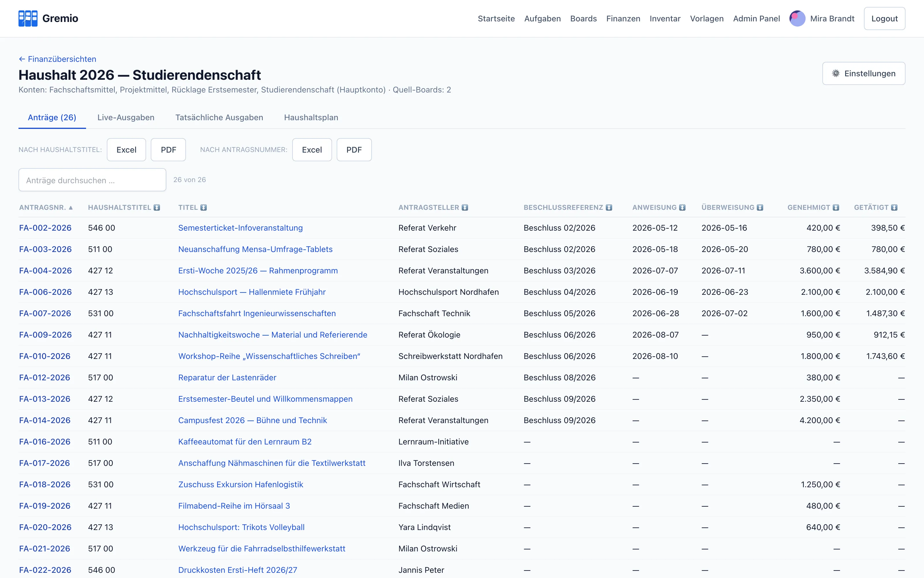Select the Haushaltsplan tab

[311, 117]
